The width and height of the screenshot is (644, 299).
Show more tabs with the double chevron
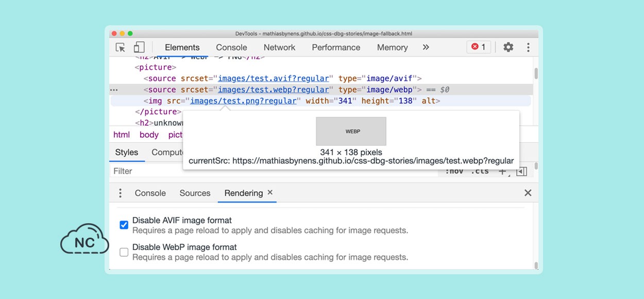(x=426, y=47)
